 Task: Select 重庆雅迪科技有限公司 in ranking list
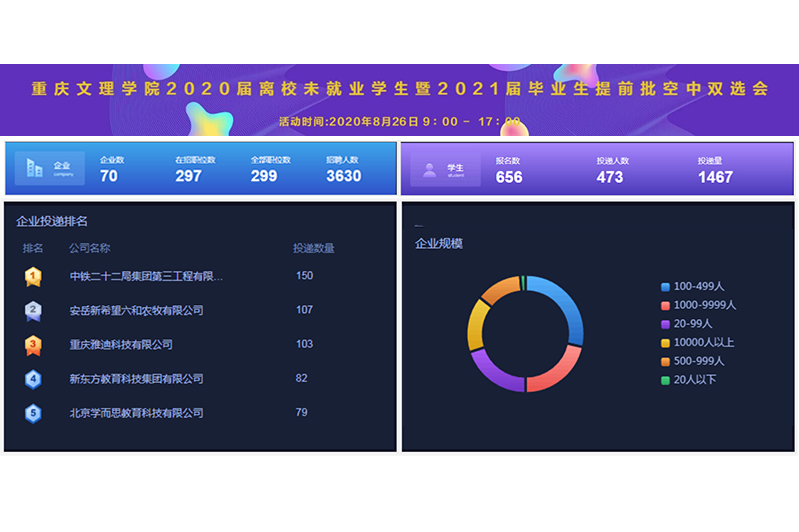[x=121, y=345]
